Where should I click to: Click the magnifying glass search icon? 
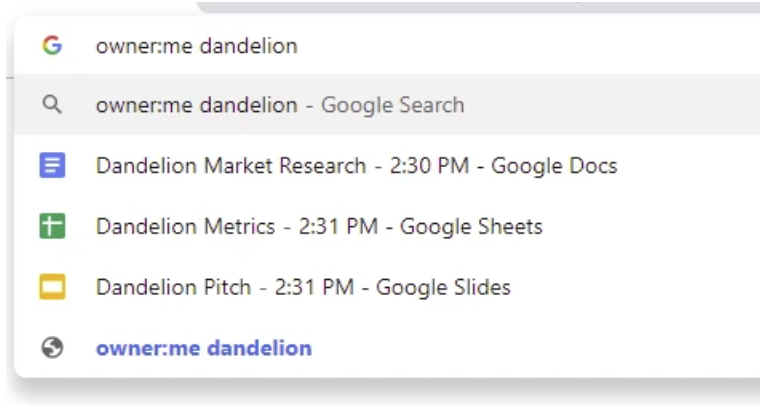click(52, 104)
